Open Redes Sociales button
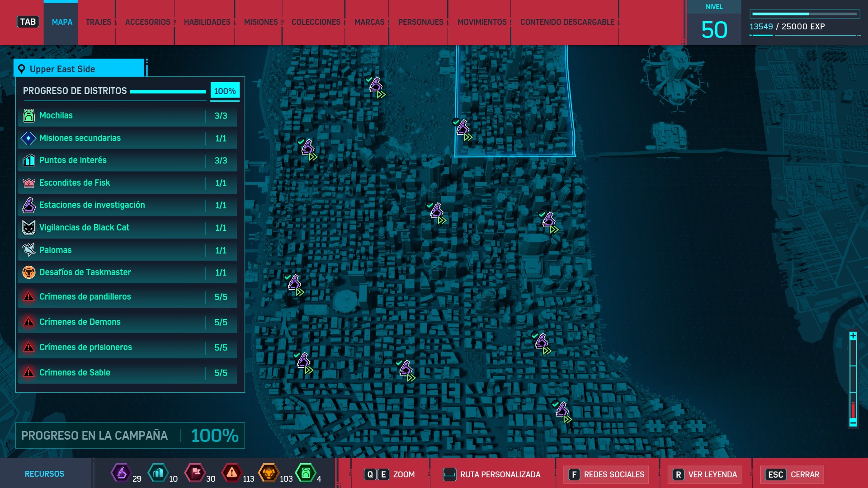This screenshot has height=488, width=868. tap(607, 474)
